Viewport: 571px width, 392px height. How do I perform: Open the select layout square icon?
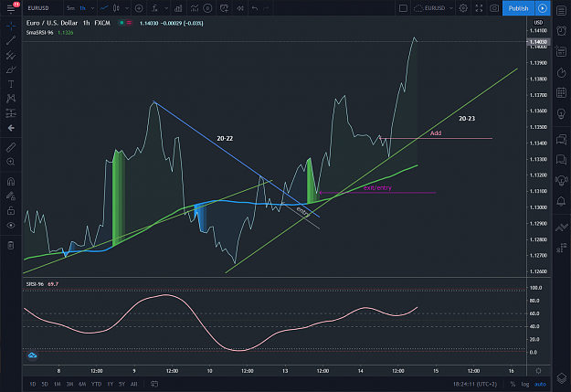403,8
